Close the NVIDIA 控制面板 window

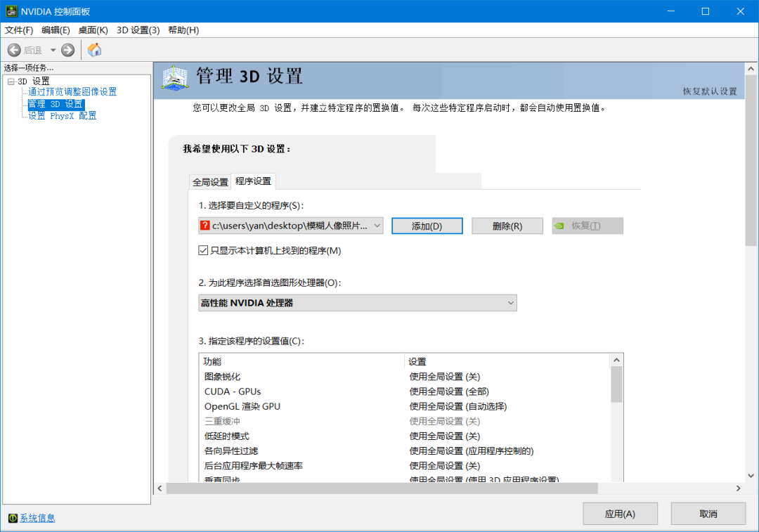[740, 11]
